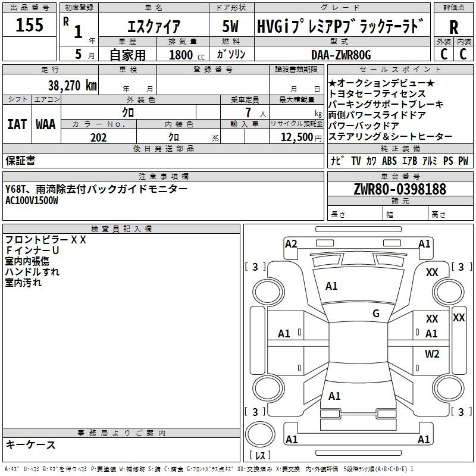Select the car name エスクァイア
476x476 pixels.
[154, 27]
